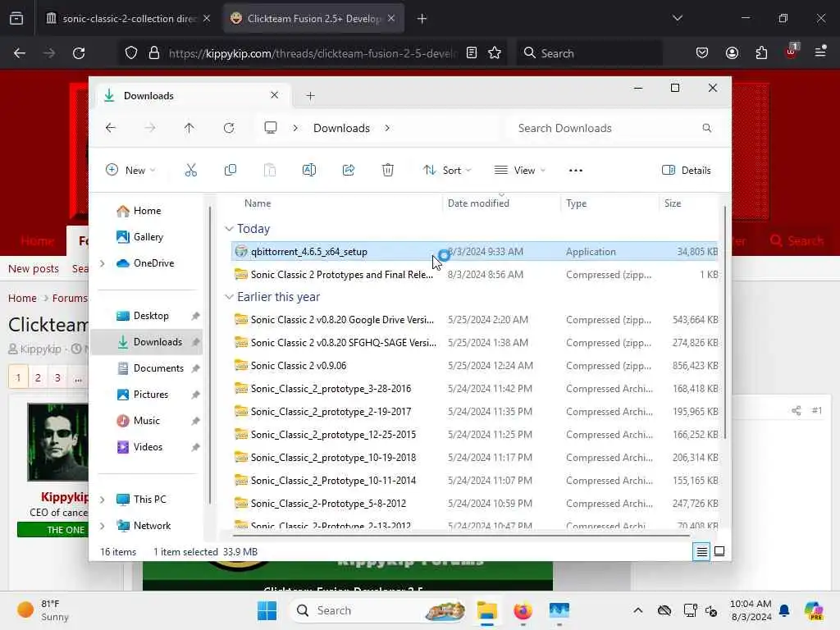Viewport: 840px width, 630px height.
Task: Switch to large thumbnails view icon
Action: tap(719, 551)
